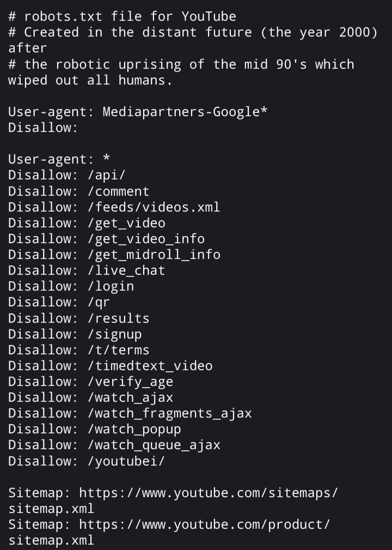Click the /watch_fragments_ajax disallow entry

point(169,413)
